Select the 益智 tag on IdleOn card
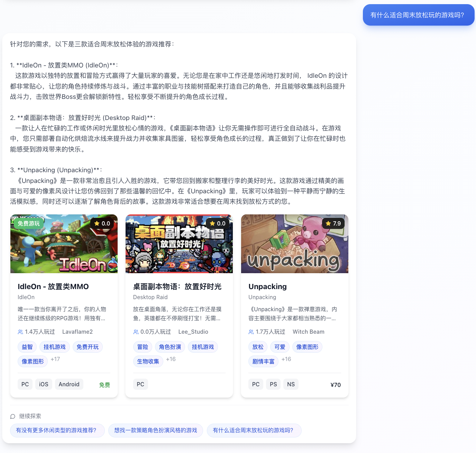Viewport: 476px width, 453px height. [x=27, y=347]
